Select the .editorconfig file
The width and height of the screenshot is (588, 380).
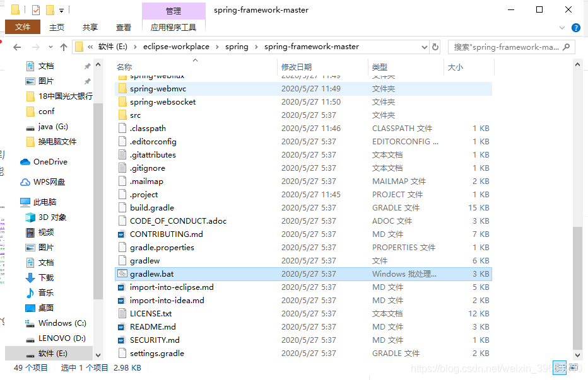coord(303,142)
